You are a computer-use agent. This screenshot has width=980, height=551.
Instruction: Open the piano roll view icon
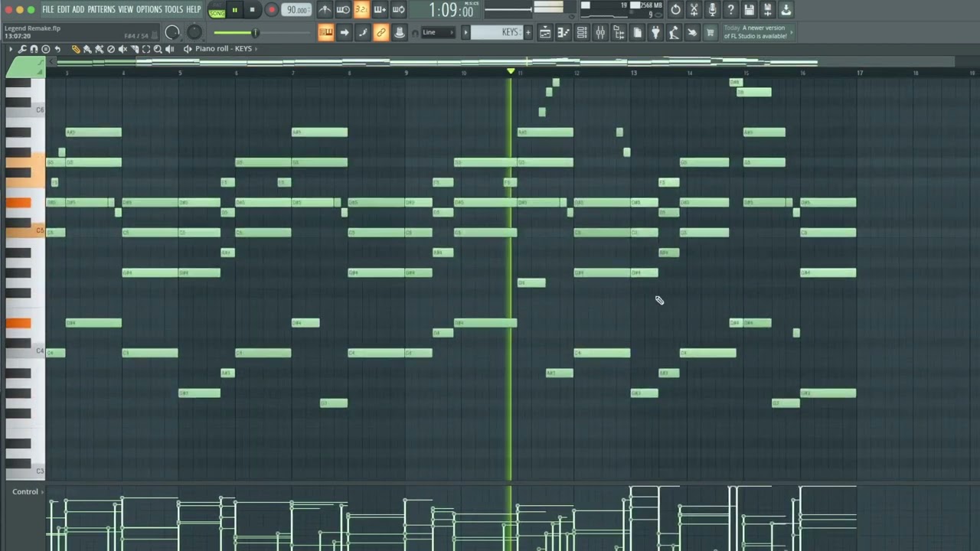tap(563, 32)
